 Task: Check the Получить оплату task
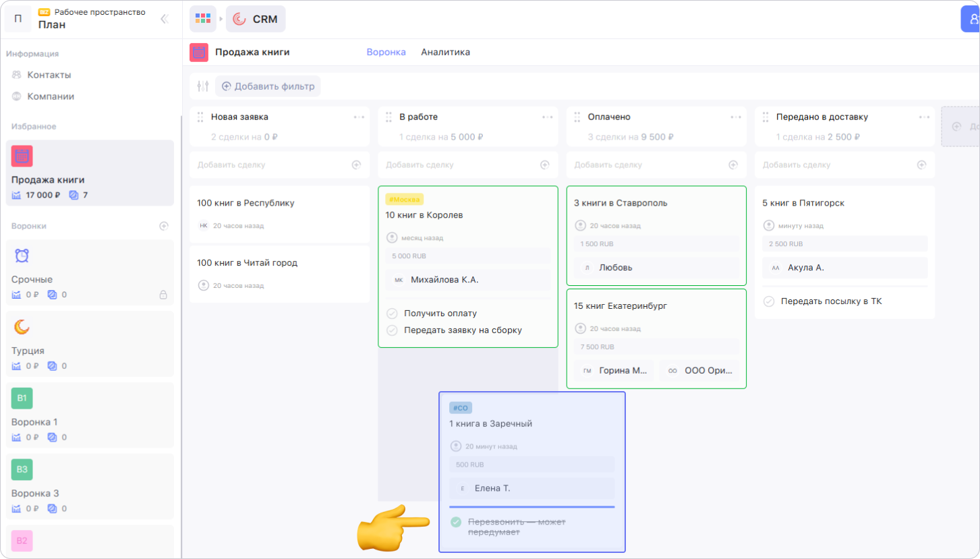[x=392, y=314]
